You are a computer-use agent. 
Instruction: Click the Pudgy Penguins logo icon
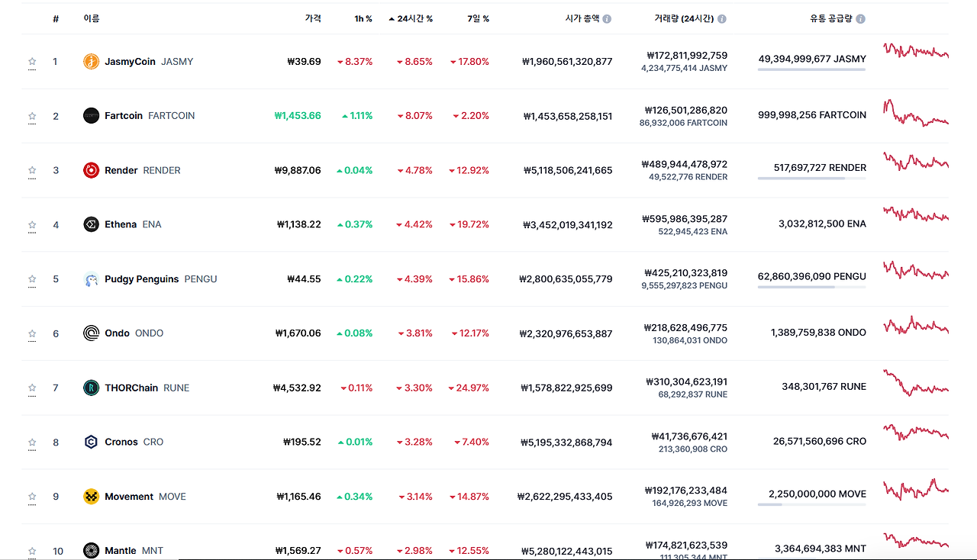click(x=91, y=279)
